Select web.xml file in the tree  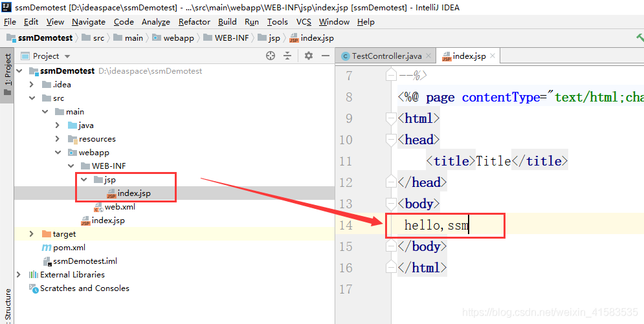(x=119, y=207)
